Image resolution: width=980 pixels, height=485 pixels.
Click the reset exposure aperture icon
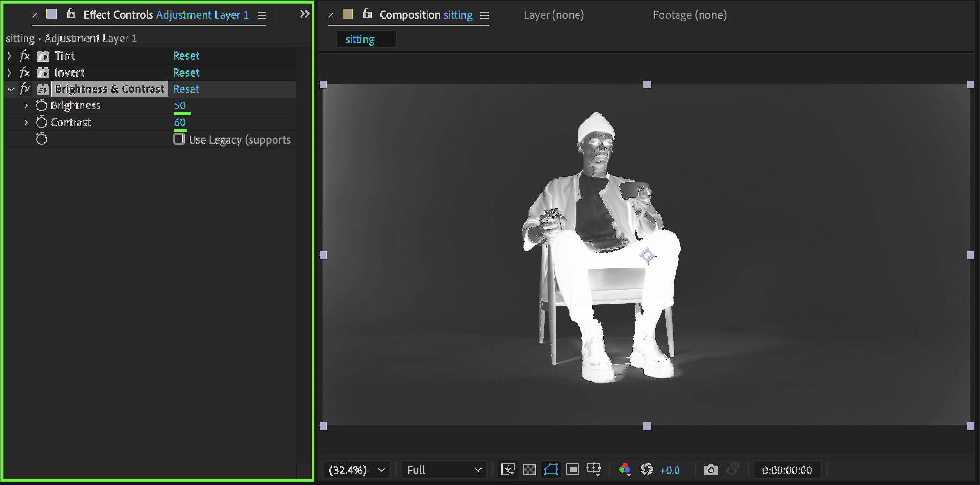[x=647, y=469]
